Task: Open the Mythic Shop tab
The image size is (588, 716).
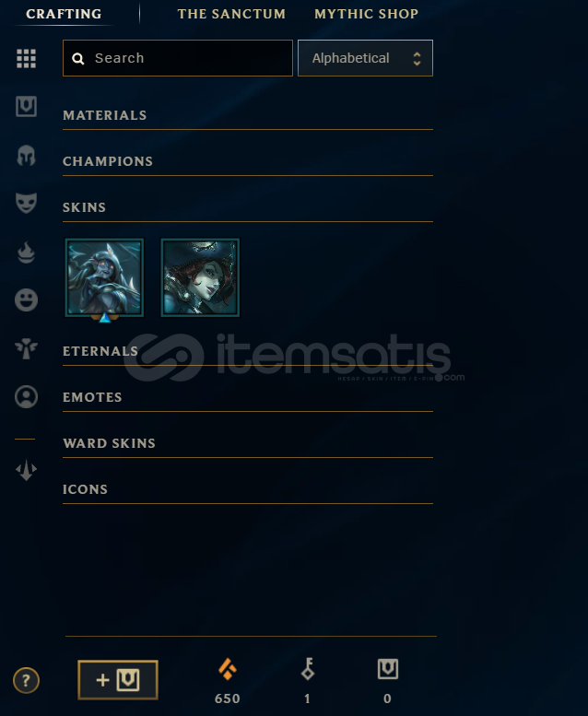Action: click(366, 14)
